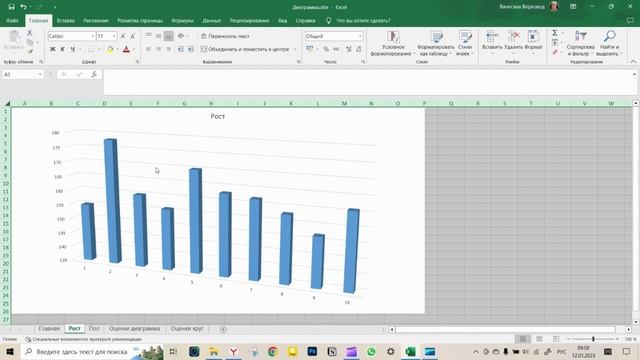
Task: Click the Copy icon in clipboard group
Action: [x=30, y=42]
